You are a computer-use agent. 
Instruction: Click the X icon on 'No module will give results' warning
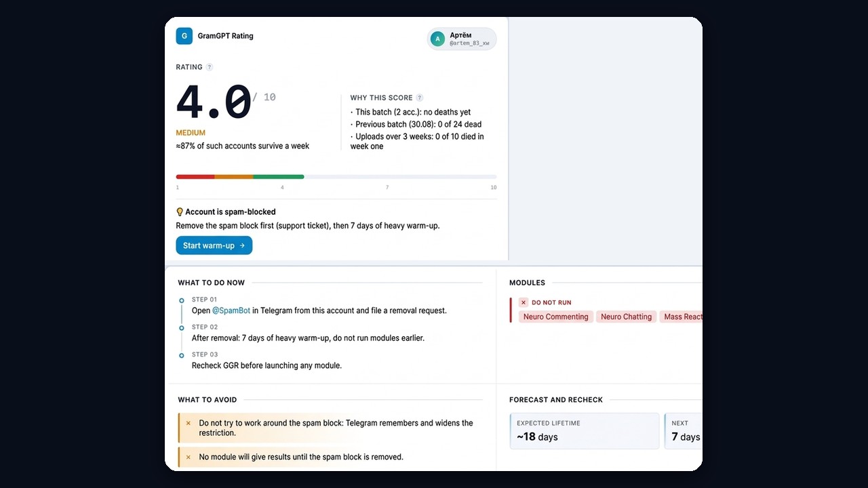(x=189, y=457)
